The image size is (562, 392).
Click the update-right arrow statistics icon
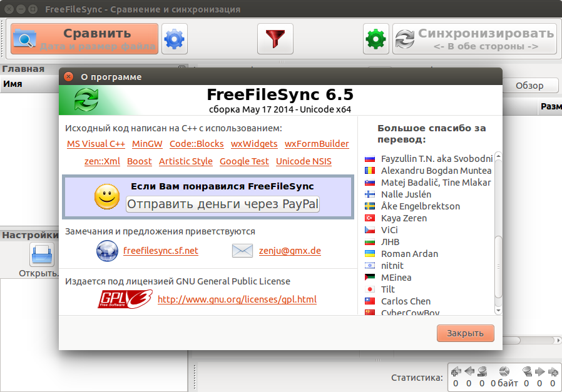click(539, 371)
